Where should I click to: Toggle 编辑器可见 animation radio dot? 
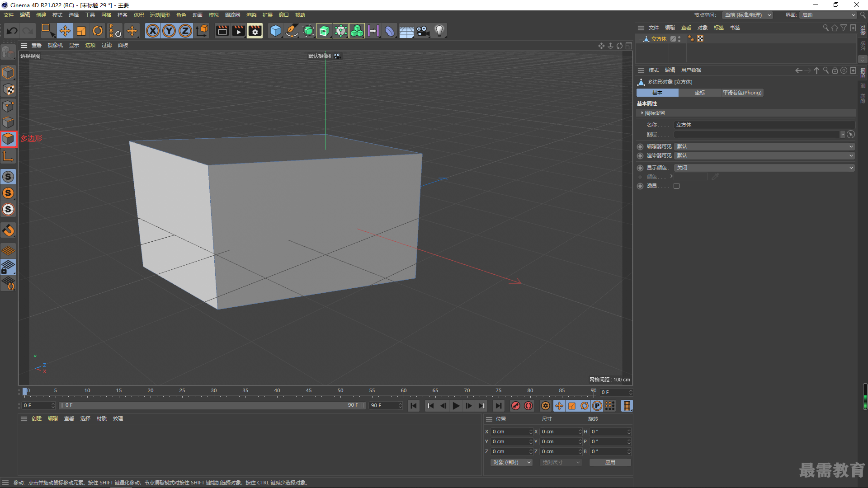[x=640, y=147]
